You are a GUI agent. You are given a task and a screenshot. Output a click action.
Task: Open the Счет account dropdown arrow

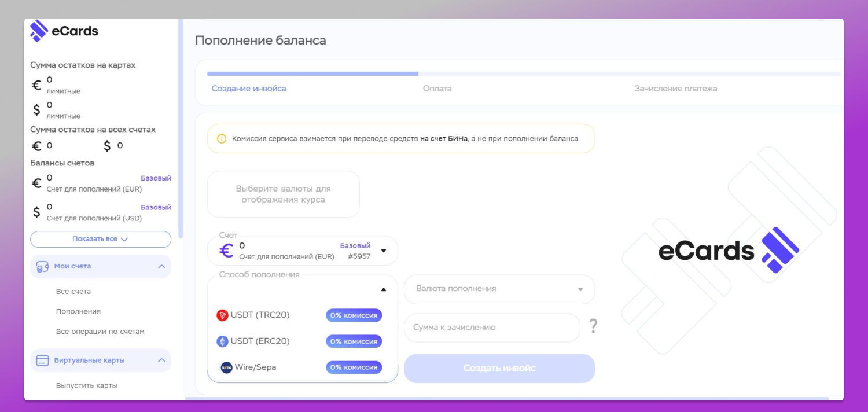click(x=383, y=251)
